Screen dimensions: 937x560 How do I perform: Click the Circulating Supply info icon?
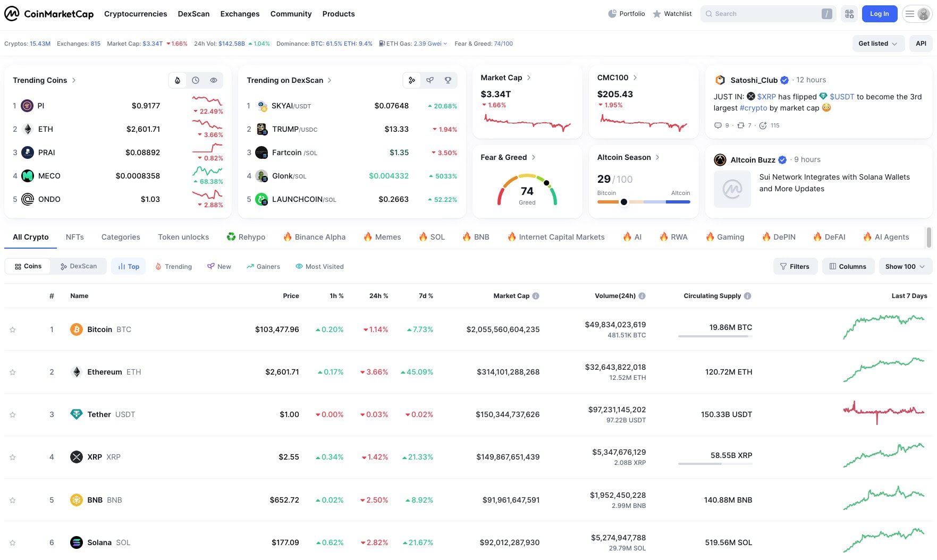(748, 296)
